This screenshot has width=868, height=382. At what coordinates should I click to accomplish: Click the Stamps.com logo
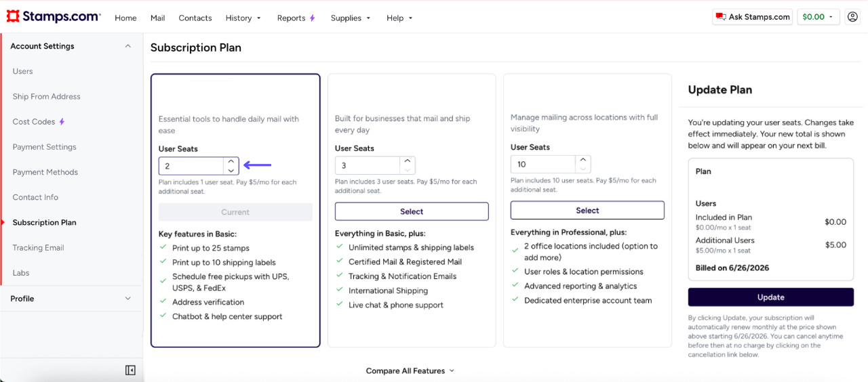click(53, 16)
